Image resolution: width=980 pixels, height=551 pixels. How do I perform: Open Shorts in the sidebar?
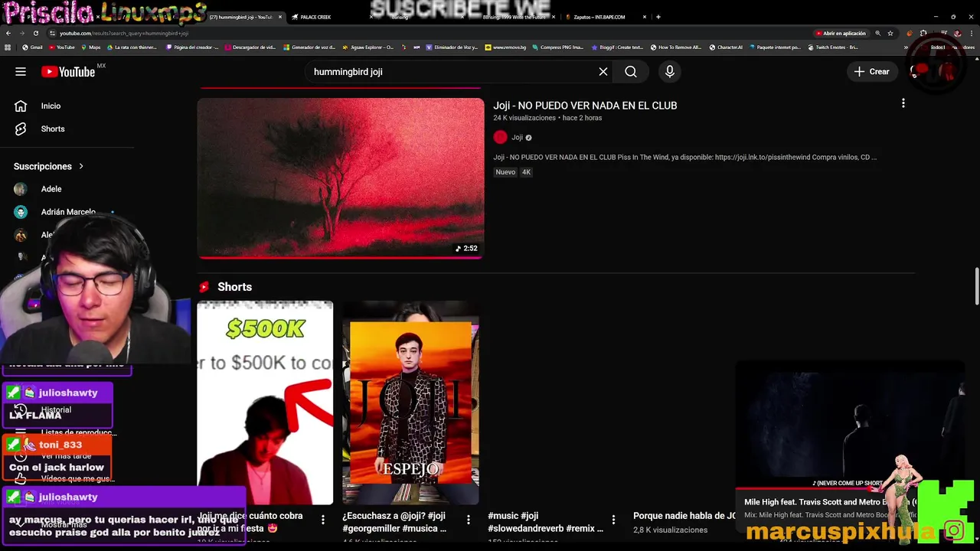(x=53, y=129)
